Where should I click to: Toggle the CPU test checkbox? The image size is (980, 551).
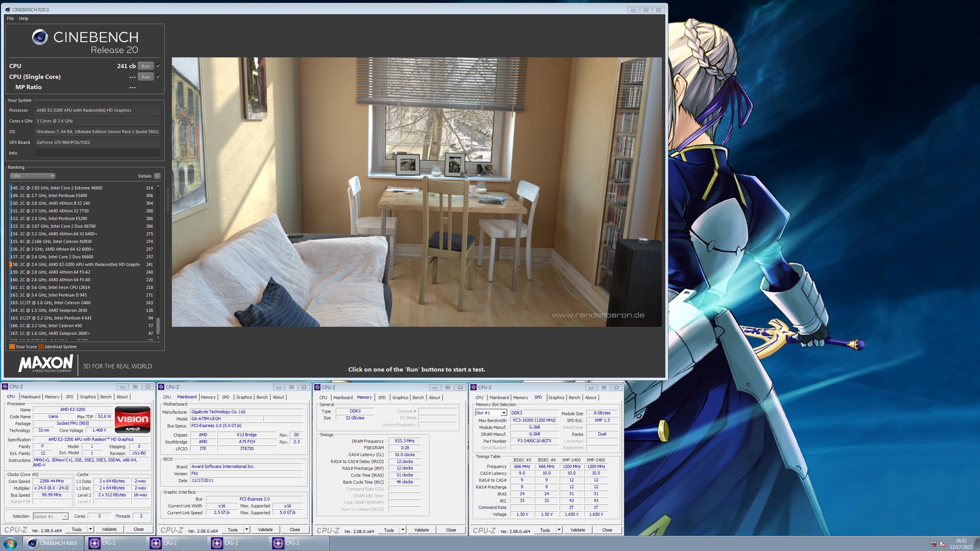pyautogui.click(x=158, y=66)
